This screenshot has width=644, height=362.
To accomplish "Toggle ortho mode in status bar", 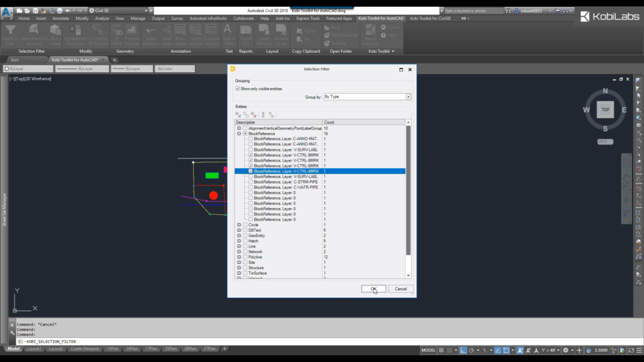I will click(464, 350).
